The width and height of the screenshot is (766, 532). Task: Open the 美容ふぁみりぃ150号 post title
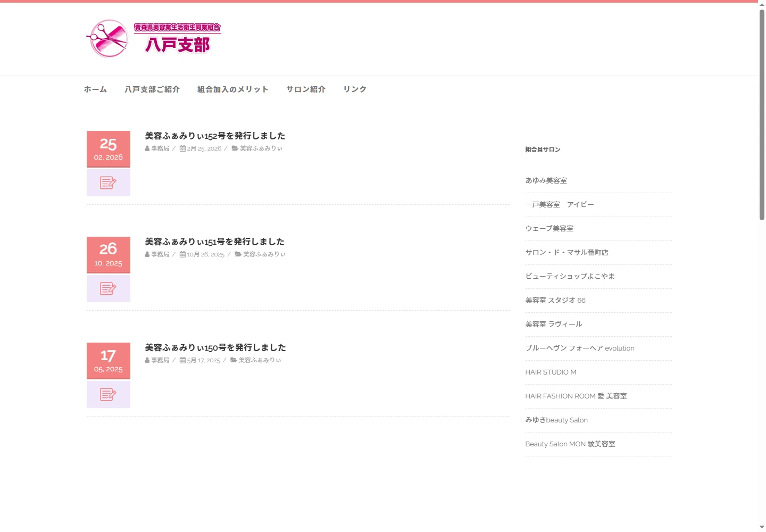pos(215,347)
